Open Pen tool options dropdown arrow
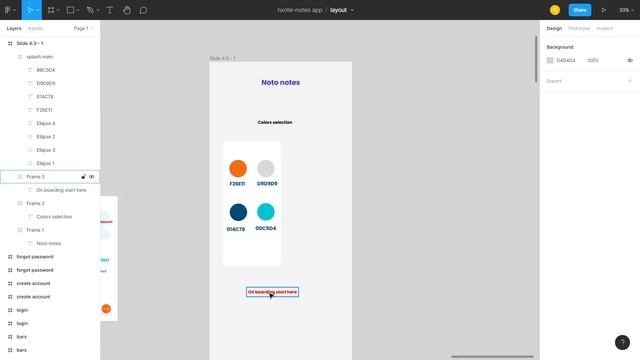Image resolution: width=640 pixels, height=360 pixels. [x=98, y=10]
